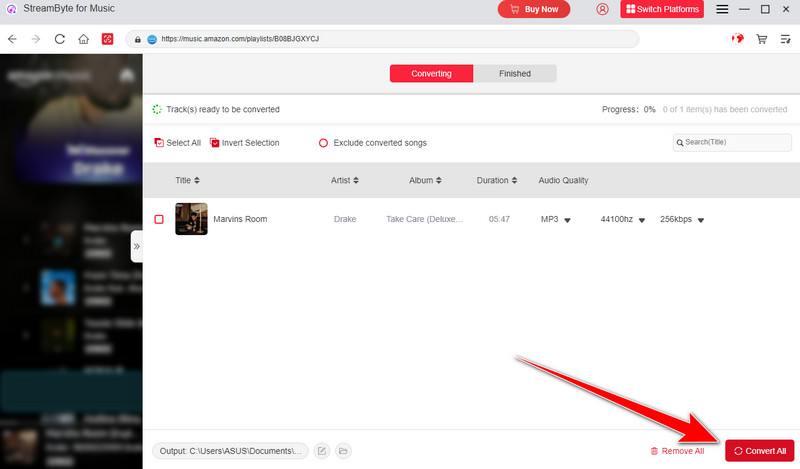
Task: Tick the Marvins Room track checkbox
Action: (x=159, y=219)
